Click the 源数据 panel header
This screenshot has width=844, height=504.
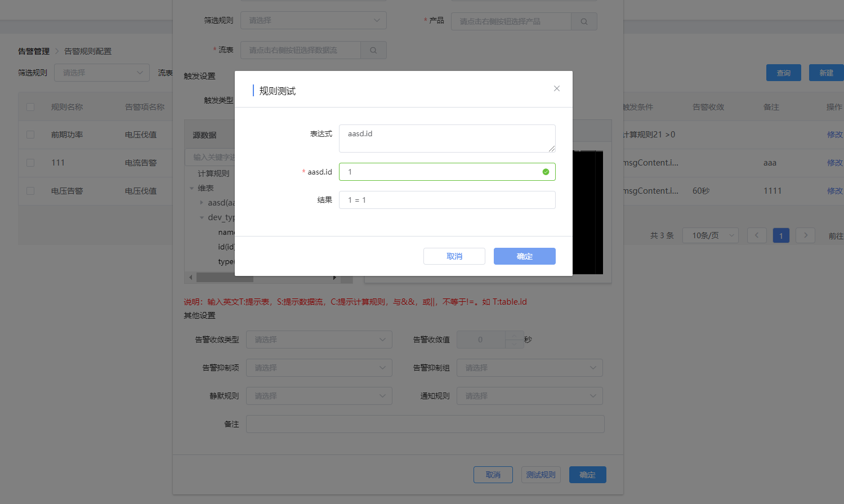(204, 135)
